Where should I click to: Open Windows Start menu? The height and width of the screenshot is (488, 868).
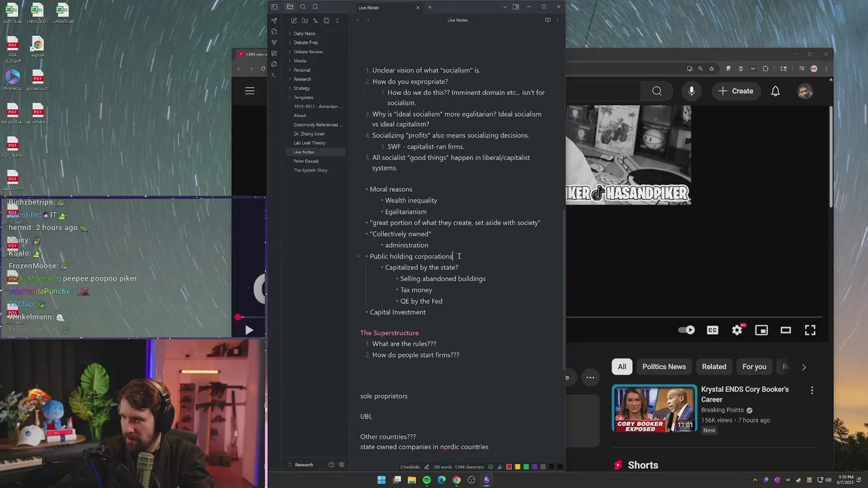(381, 480)
